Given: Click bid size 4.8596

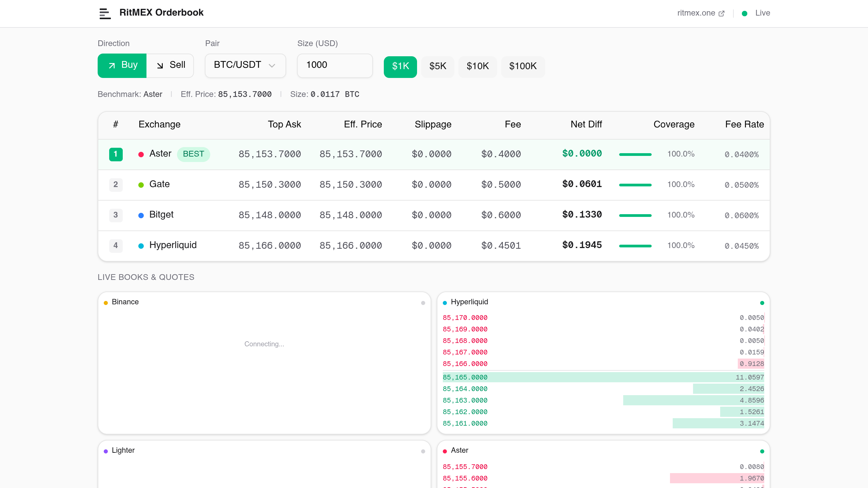Looking at the screenshot, I should pyautogui.click(x=752, y=401).
